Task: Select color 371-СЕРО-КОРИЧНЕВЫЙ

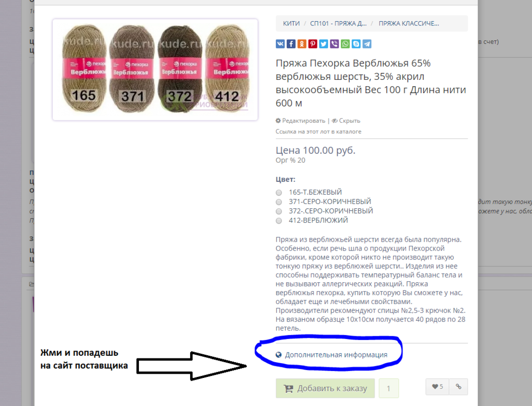Action: coord(279,202)
